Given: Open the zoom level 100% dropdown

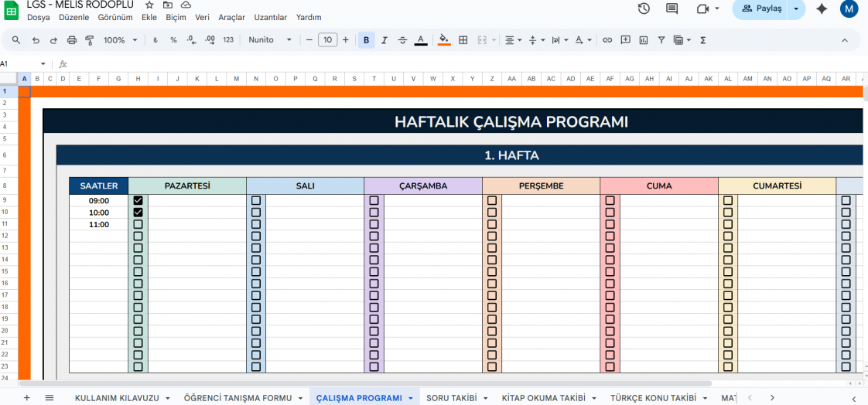Looking at the screenshot, I should [x=120, y=40].
